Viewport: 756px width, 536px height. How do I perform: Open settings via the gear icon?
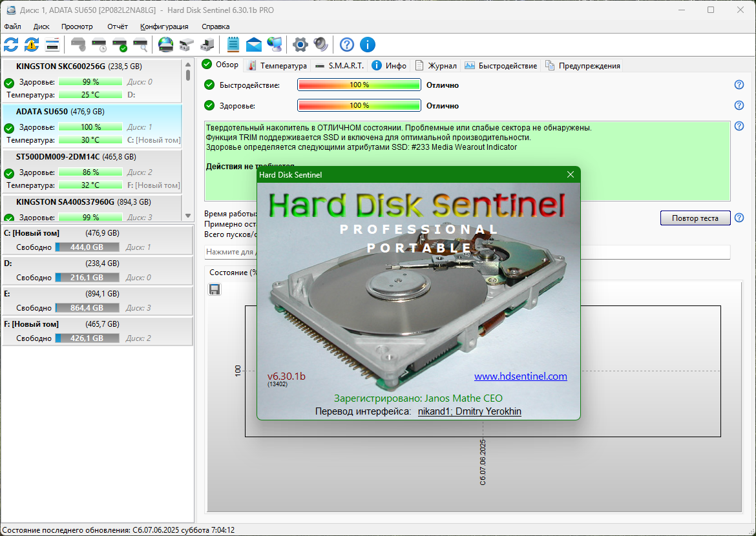[300, 45]
